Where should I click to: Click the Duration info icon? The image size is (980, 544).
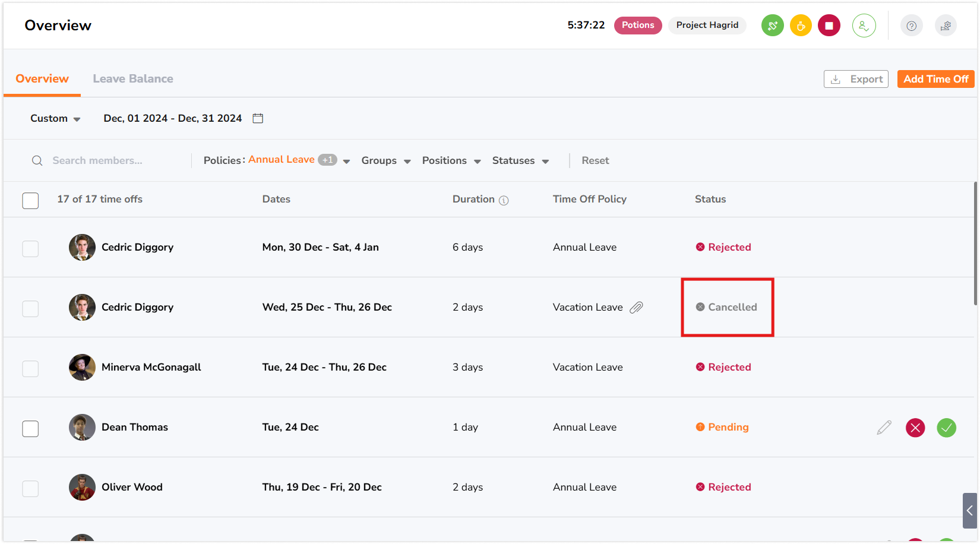pyautogui.click(x=504, y=200)
